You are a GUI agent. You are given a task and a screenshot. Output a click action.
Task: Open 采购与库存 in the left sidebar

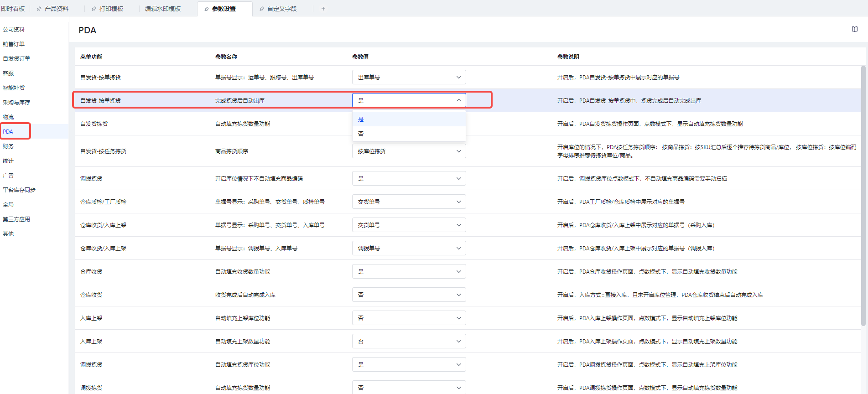pyautogui.click(x=16, y=102)
